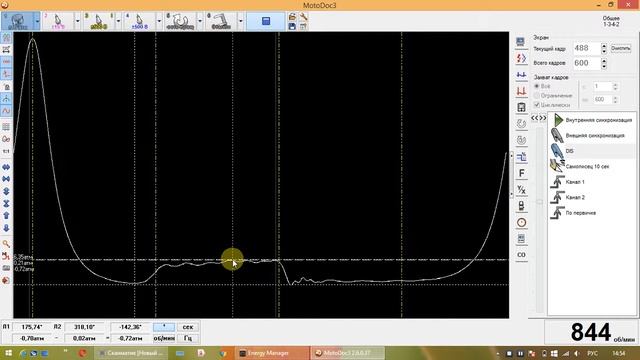Viewport: 640px width, 360px height.
Task: Click the Очистить button
Action: point(621,49)
